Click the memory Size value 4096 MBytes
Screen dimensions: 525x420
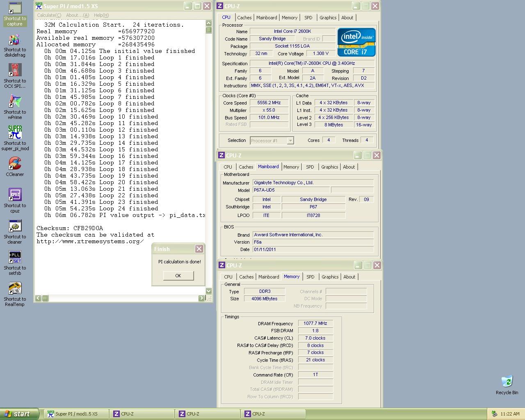pyautogui.click(x=265, y=299)
